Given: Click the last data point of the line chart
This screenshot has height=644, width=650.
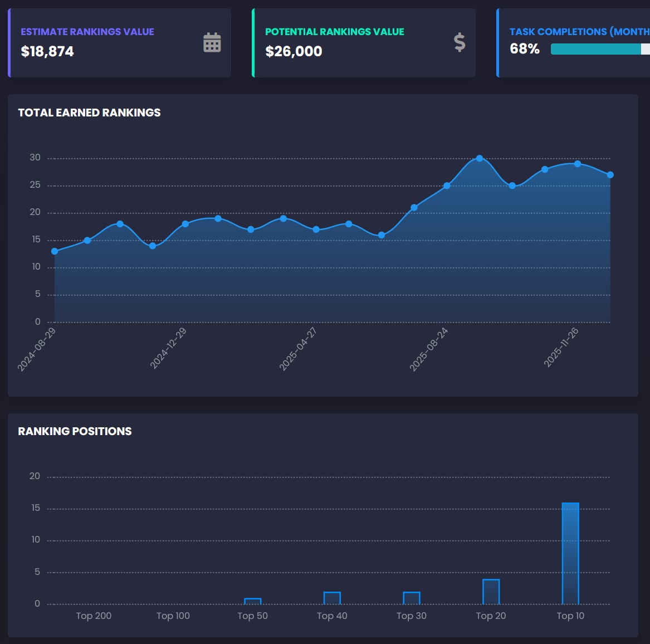Looking at the screenshot, I should [610, 175].
